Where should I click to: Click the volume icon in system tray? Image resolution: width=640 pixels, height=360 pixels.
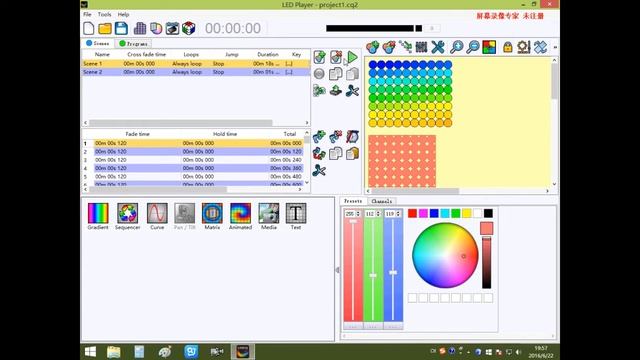(x=518, y=351)
